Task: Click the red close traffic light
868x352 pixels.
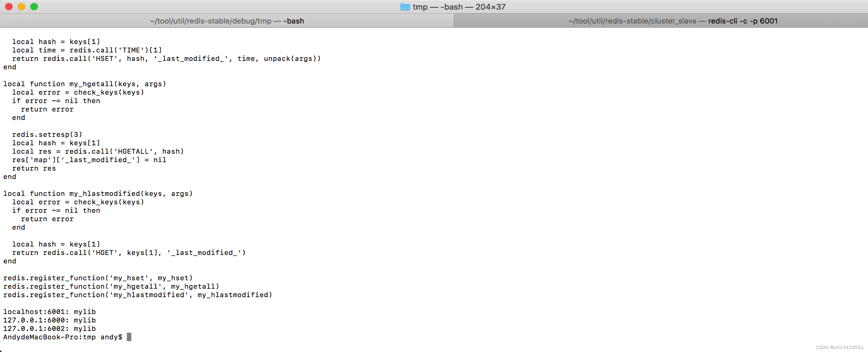Action: coord(8,6)
